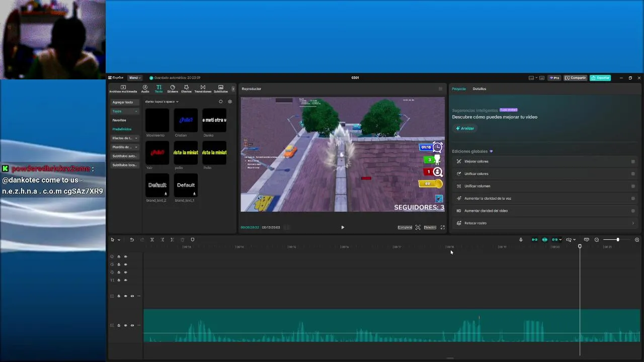The height and width of the screenshot is (362, 644).
Task: Split clip at playhead
Action: tap(152, 240)
